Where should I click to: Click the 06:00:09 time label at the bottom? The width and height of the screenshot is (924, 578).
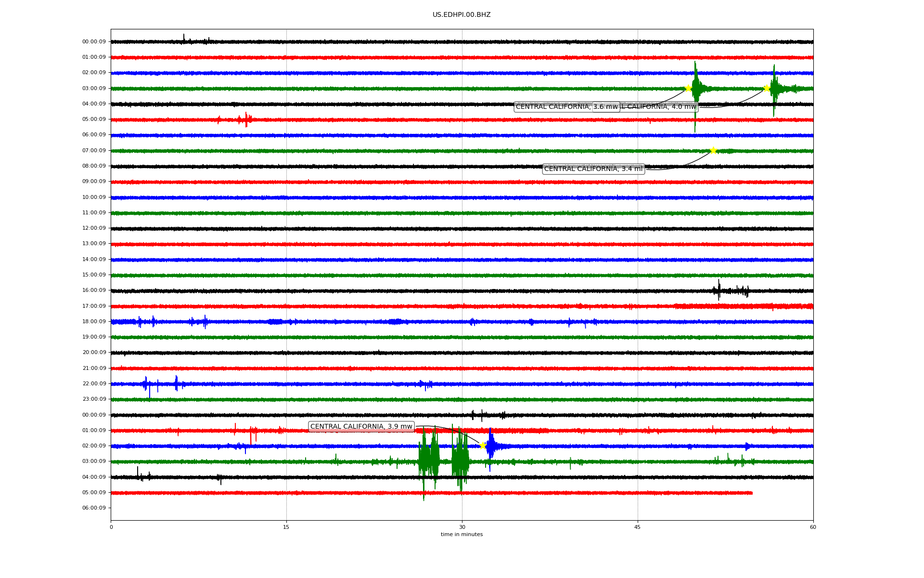pyautogui.click(x=94, y=508)
